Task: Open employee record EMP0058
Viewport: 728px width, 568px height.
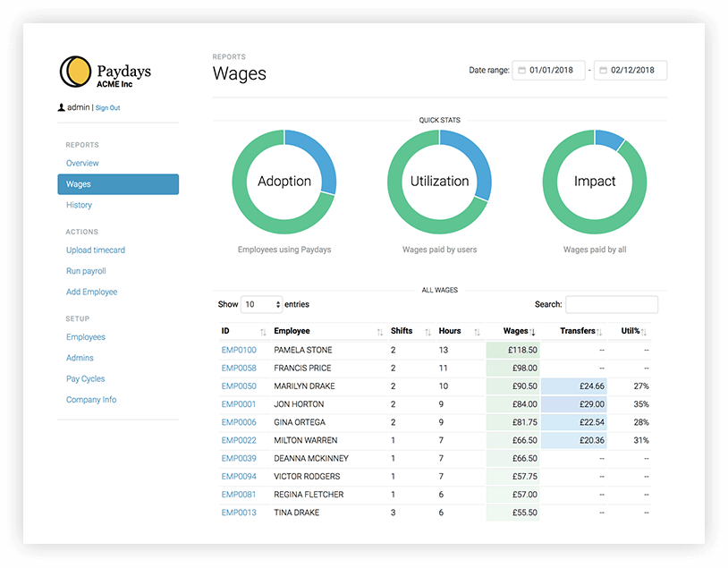Action: coord(239,369)
